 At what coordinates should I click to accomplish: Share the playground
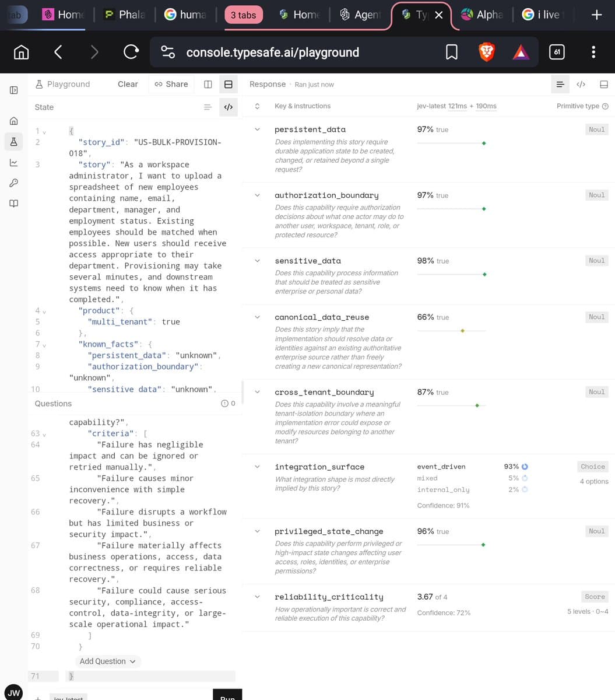pyautogui.click(x=171, y=84)
